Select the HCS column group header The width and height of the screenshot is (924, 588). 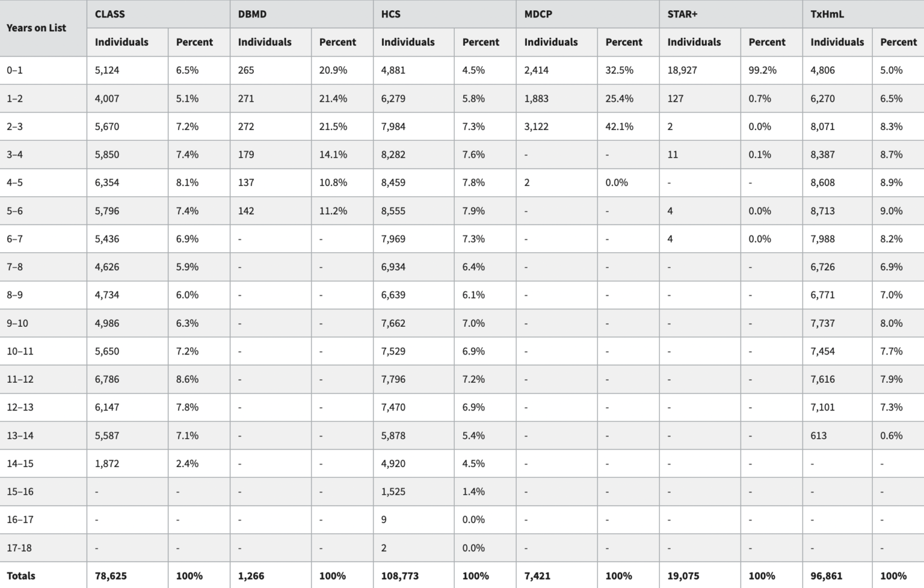390,14
